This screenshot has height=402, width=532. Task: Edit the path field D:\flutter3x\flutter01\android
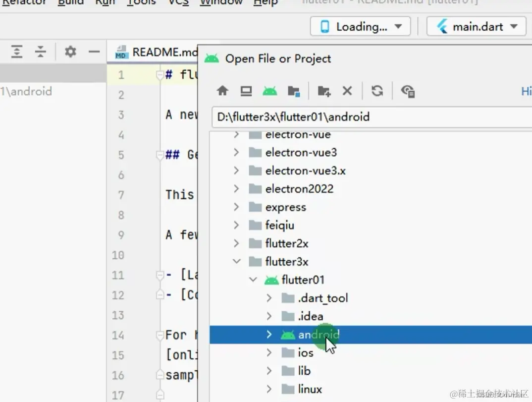click(372, 117)
